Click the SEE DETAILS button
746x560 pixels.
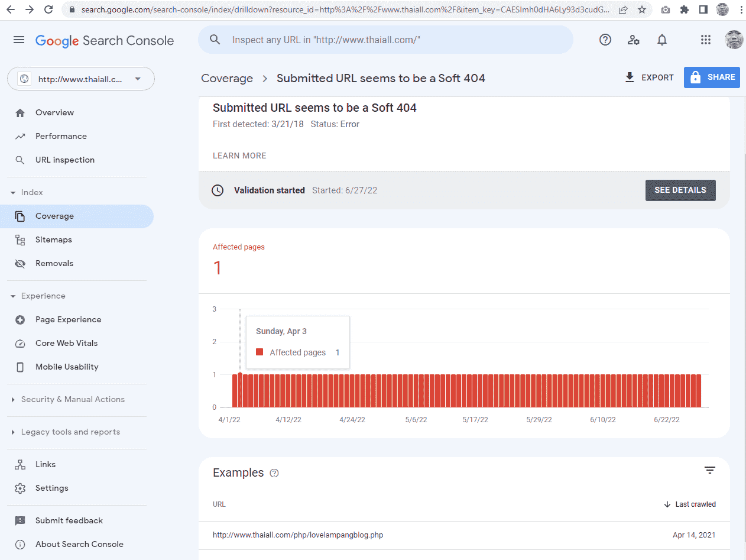coord(680,190)
